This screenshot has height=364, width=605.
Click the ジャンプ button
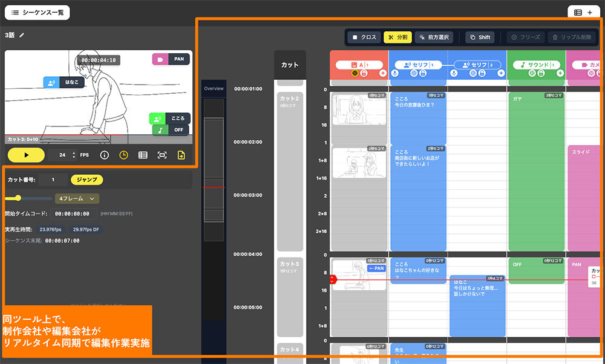tap(87, 180)
